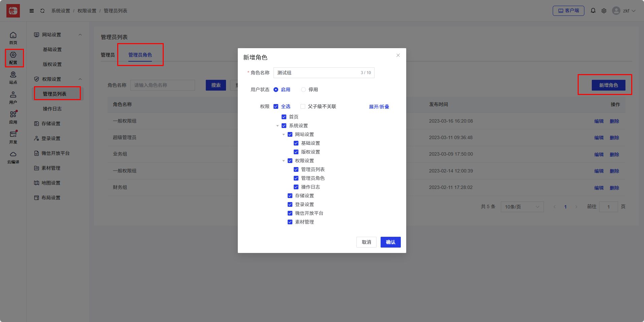Collapse the 系统设置 tree node arrow

(x=278, y=126)
